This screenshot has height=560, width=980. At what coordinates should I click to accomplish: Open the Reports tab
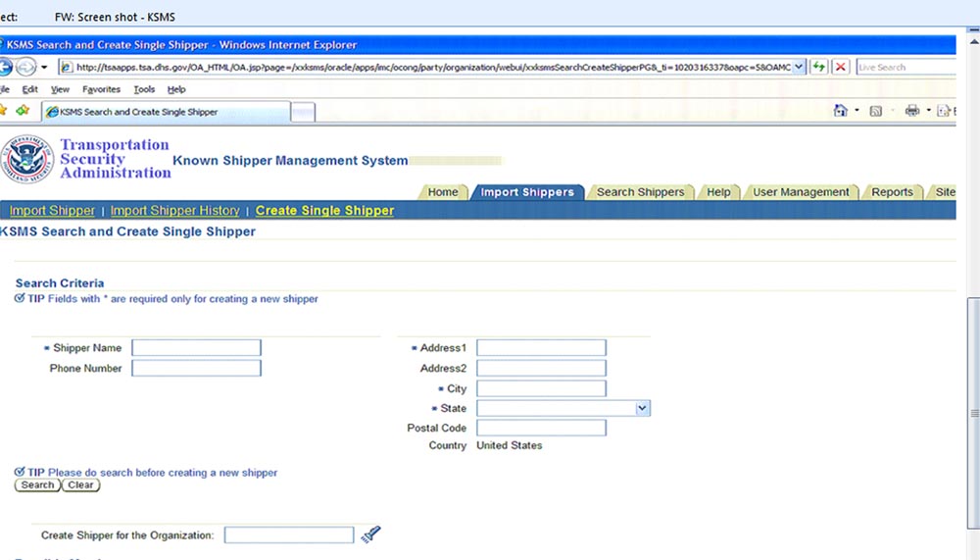892,192
